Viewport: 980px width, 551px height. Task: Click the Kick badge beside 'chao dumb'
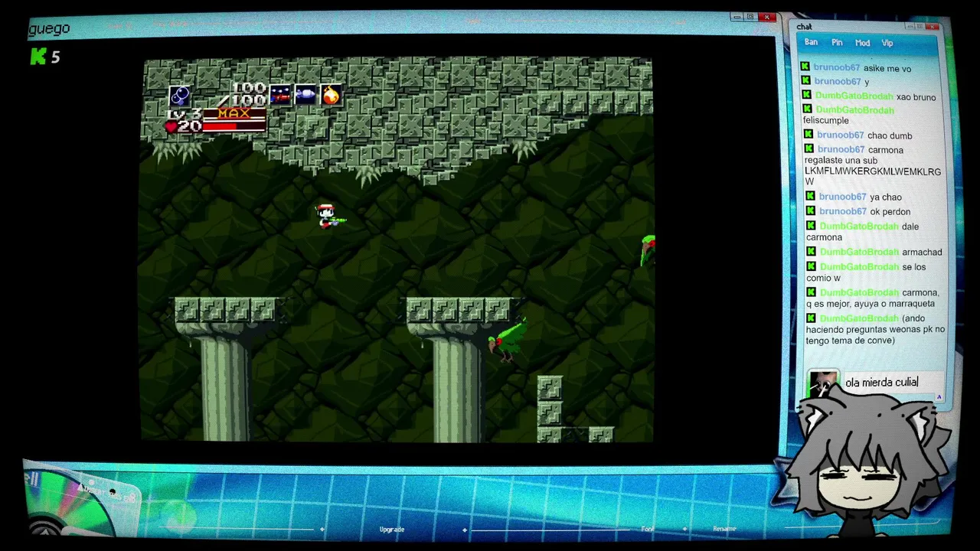tap(809, 135)
